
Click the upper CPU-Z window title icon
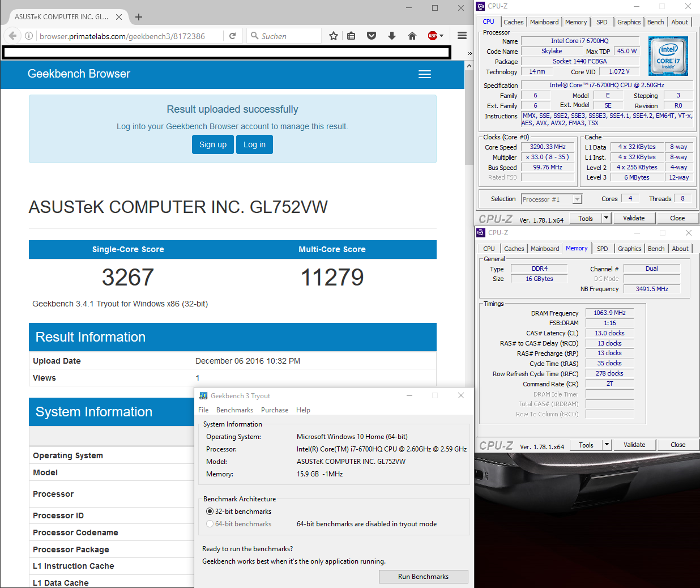481,6
